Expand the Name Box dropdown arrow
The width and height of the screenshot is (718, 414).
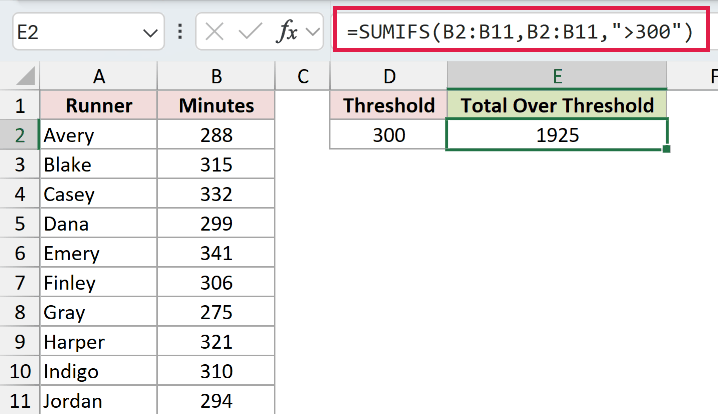pos(150,33)
